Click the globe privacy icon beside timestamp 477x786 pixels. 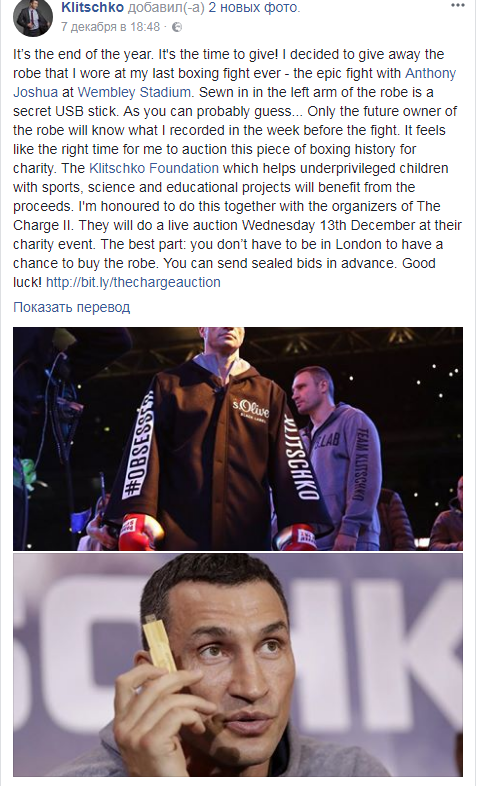pos(176,27)
